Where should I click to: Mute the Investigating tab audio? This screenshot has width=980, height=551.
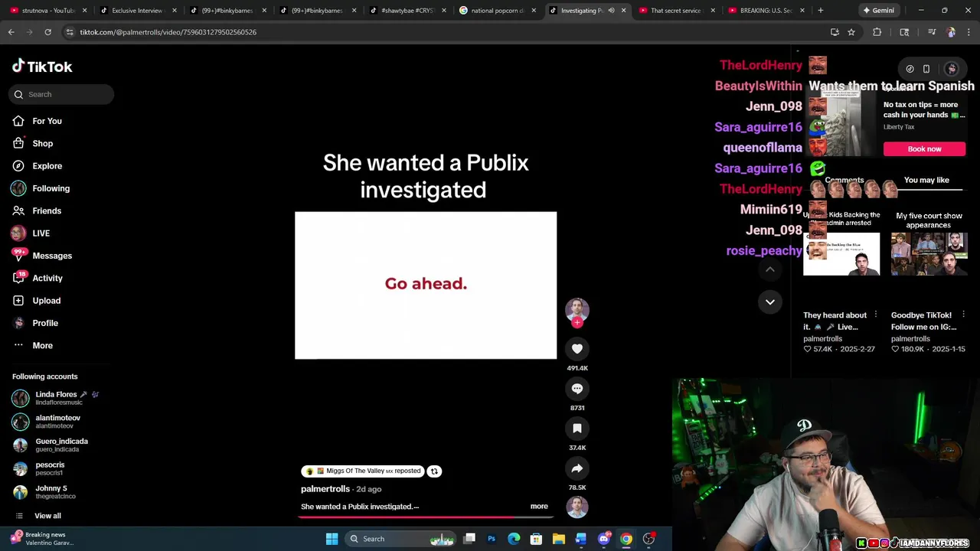[611, 11]
